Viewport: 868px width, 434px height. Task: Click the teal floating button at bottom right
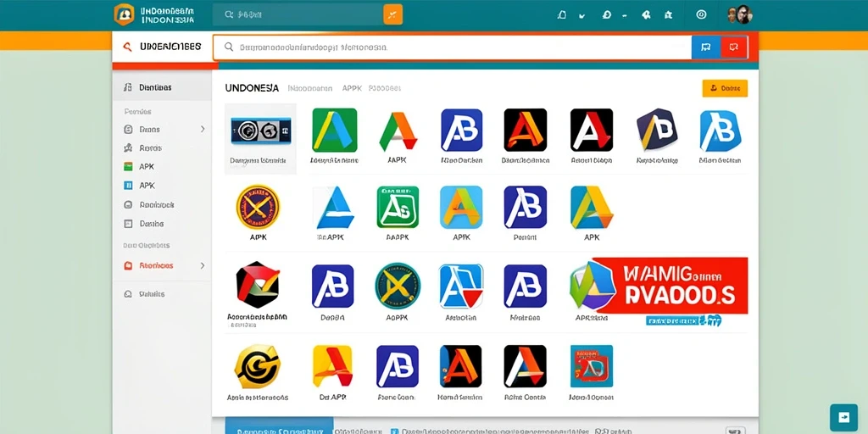(x=843, y=417)
